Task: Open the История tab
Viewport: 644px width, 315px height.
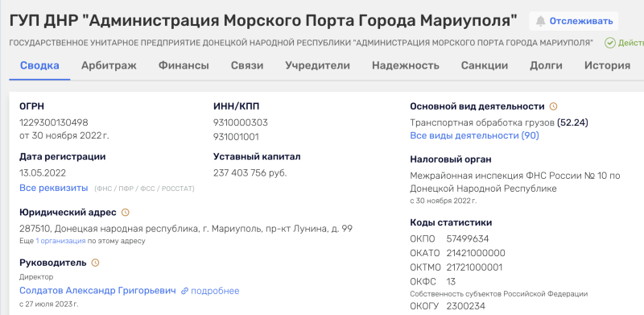Action: pos(607,65)
